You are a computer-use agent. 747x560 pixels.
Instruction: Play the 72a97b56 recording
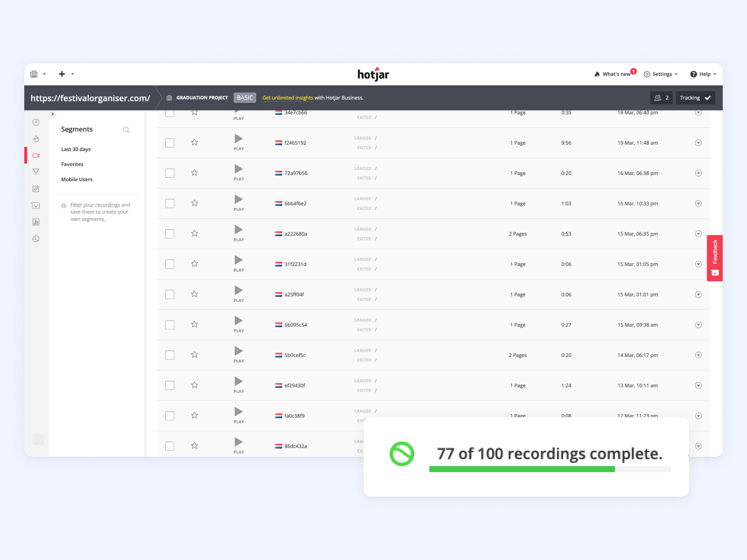tap(239, 169)
